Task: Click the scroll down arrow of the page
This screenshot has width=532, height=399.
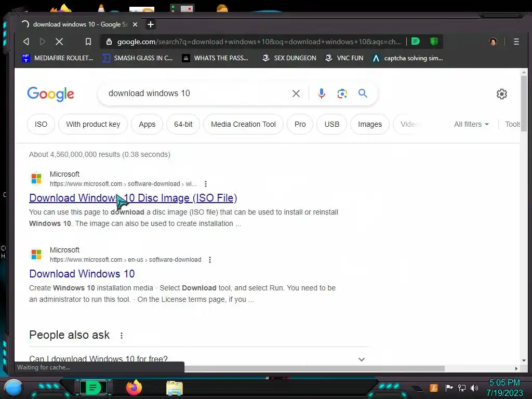Action: coord(524,361)
